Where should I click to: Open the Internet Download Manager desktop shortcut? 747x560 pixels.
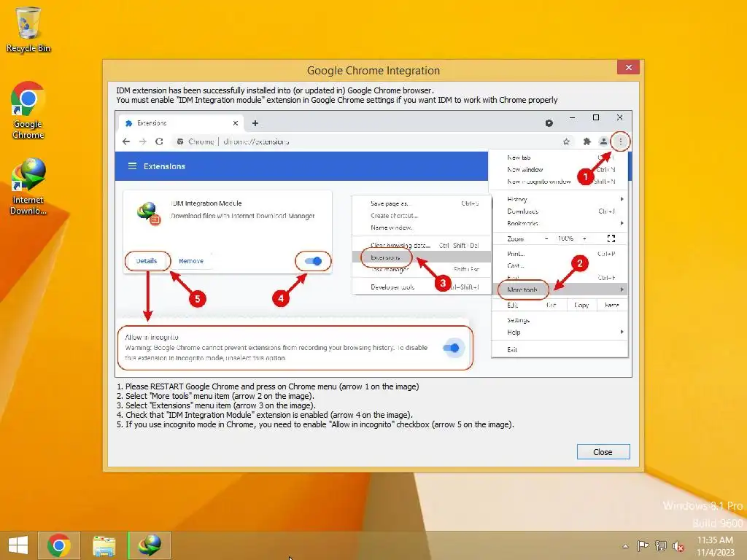point(28,186)
